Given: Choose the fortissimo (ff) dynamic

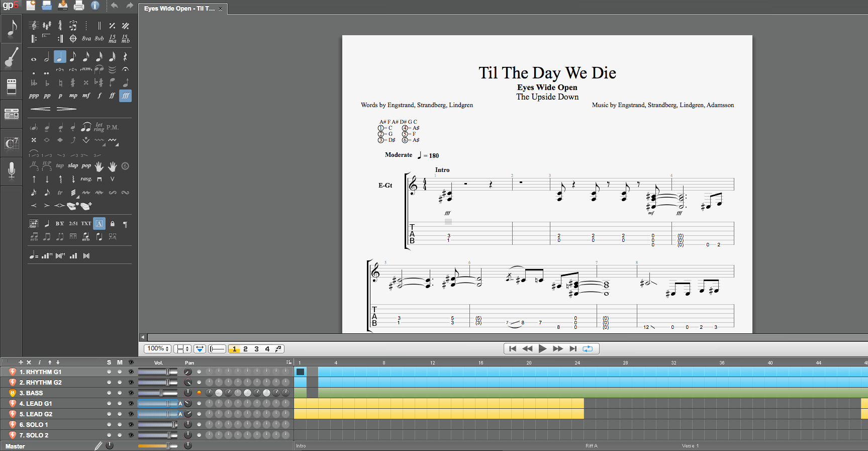Looking at the screenshot, I should [112, 96].
